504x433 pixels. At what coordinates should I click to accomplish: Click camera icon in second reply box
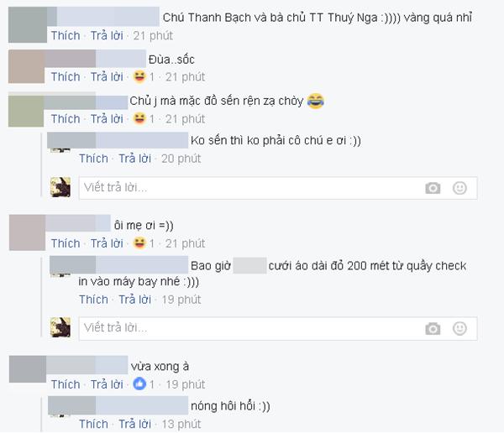coord(433,329)
